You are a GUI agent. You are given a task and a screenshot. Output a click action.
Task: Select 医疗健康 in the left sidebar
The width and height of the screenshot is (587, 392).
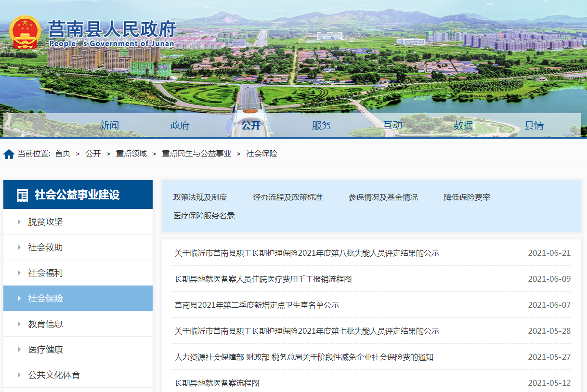pyautogui.click(x=78, y=350)
